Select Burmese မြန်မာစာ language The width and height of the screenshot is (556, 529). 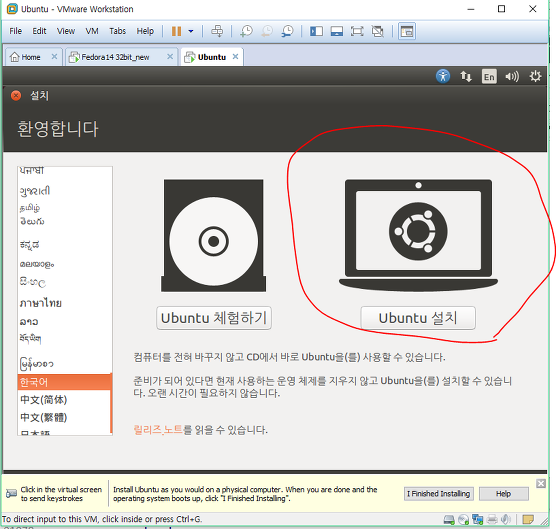coord(37,364)
